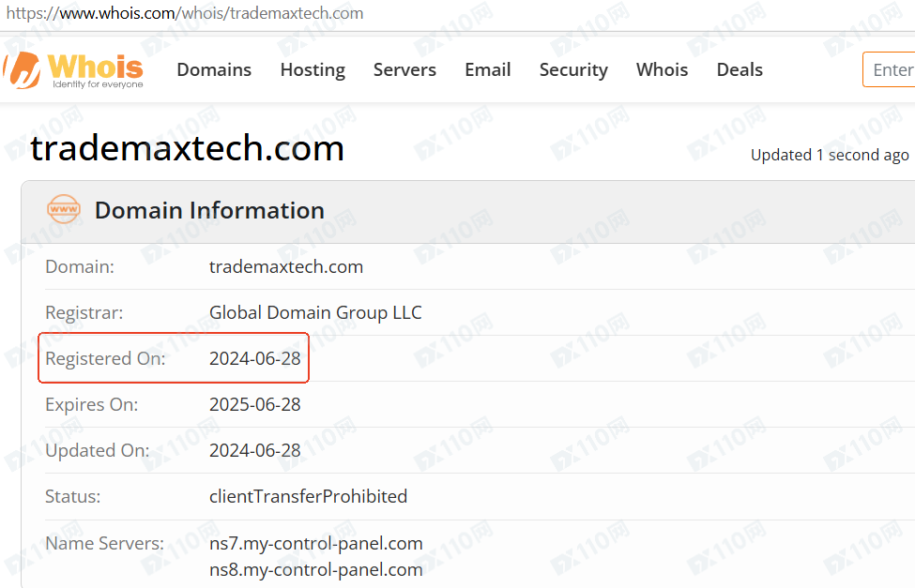
Task: Click the Domain: label
Action: click(80, 266)
